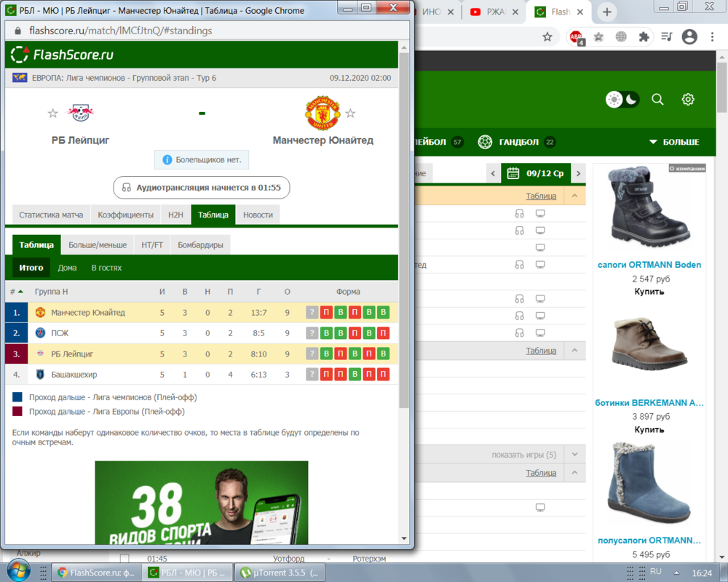Show the В гостях standings filter
This screenshot has height=582, width=728.
(106, 268)
